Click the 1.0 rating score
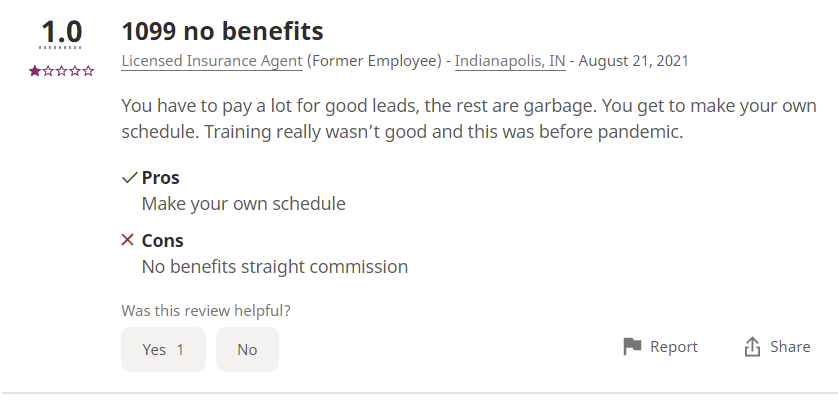Viewport: 838px width, 403px height. click(62, 32)
